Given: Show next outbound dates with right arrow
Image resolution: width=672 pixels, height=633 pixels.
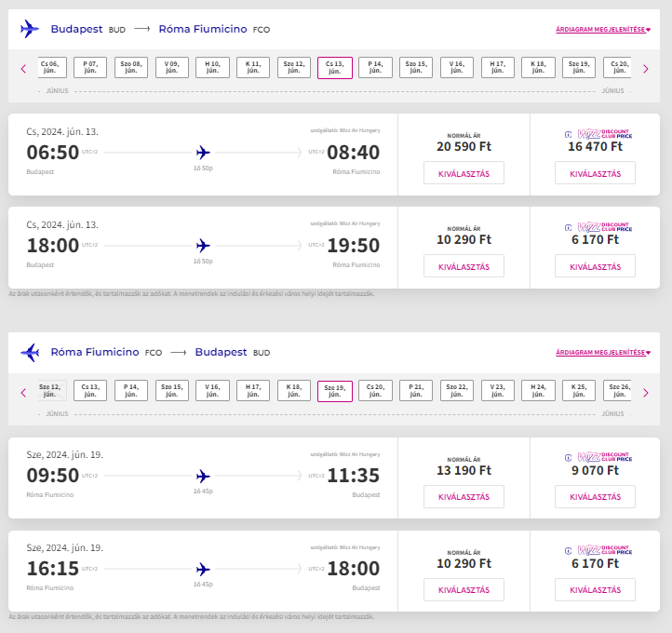Looking at the screenshot, I should pos(646,69).
